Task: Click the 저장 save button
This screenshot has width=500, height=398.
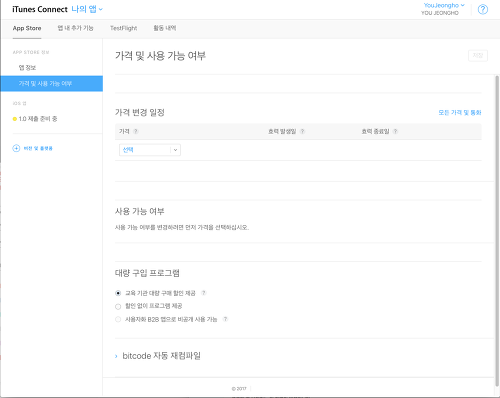Action: coord(478,56)
